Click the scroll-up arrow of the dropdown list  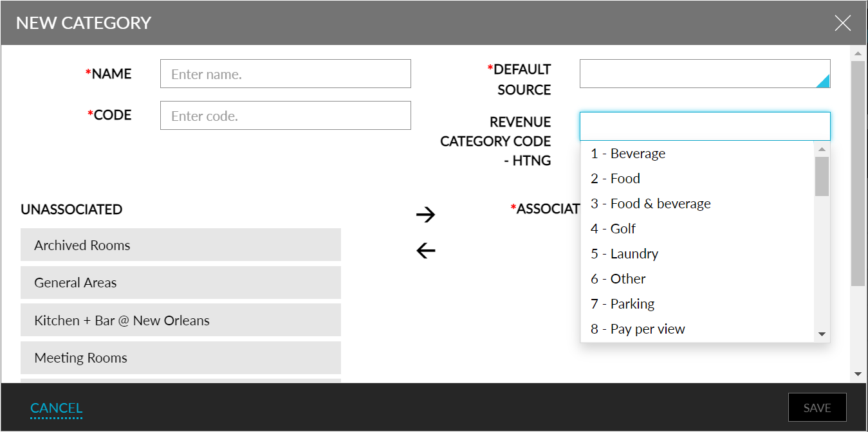click(822, 149)
